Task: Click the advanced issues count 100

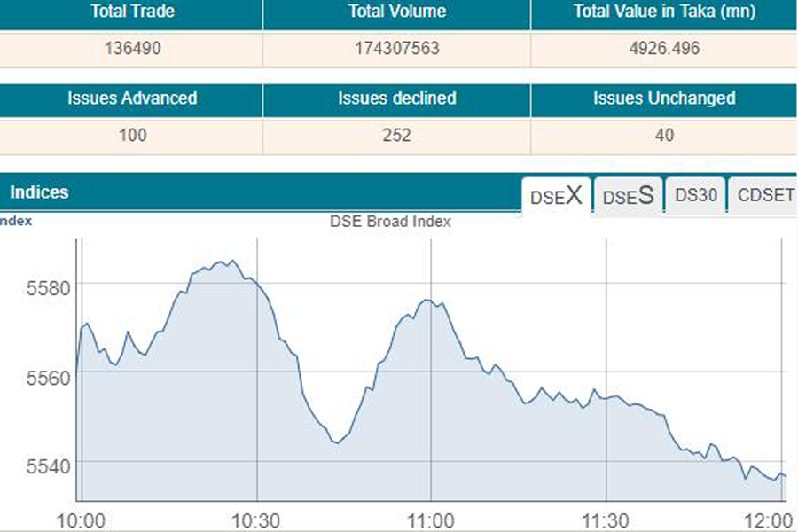Action: point(132,136)
